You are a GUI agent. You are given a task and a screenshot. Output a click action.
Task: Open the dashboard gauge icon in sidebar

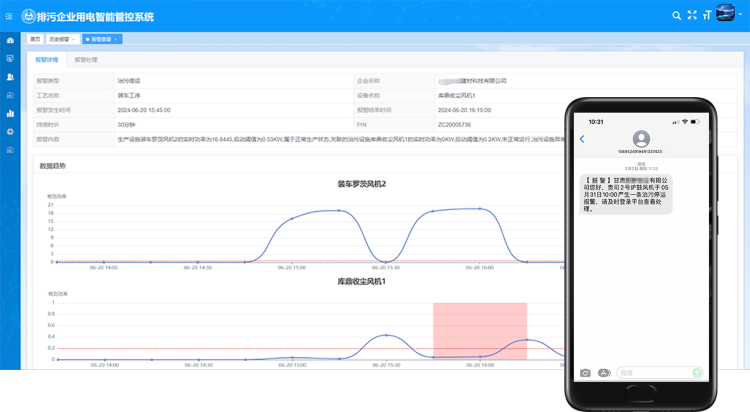coord(10,40)
